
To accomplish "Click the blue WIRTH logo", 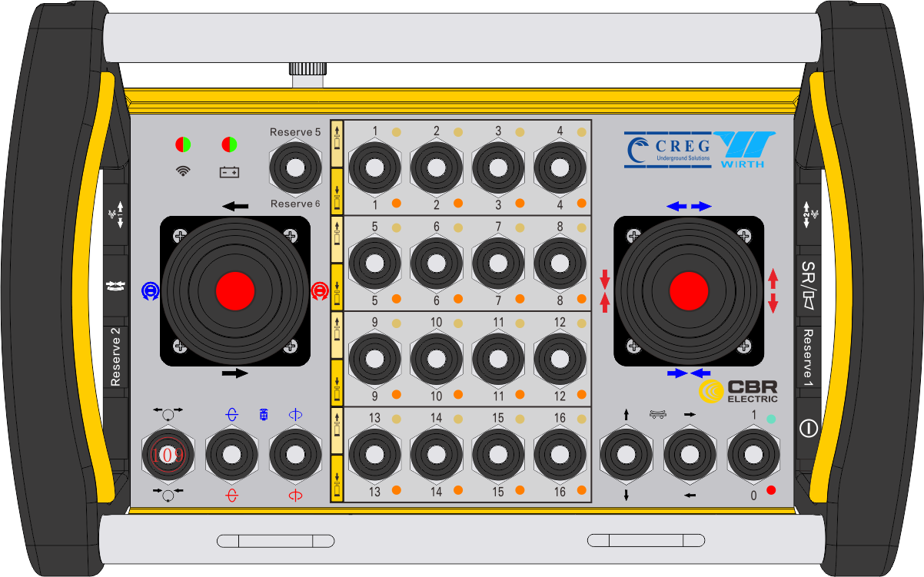I will 744,150.
